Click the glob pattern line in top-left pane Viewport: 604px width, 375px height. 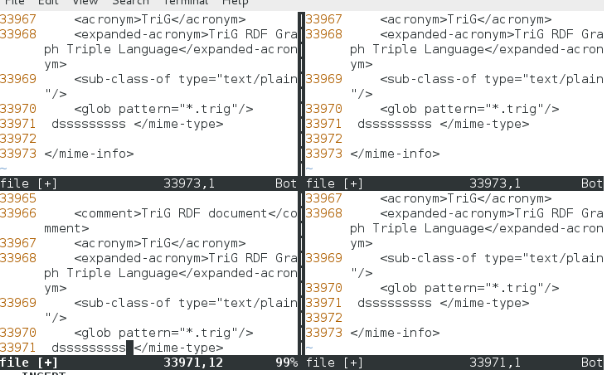pyautogui.click(x=164, y=109)
